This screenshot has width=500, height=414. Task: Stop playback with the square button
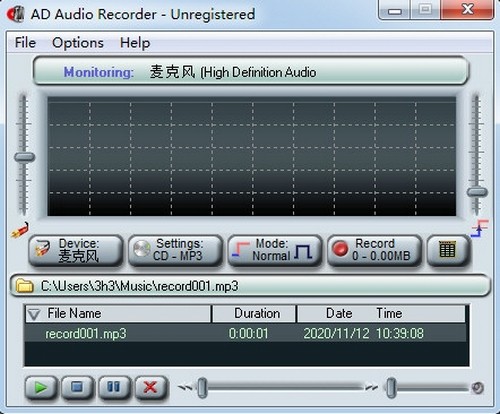77,388
